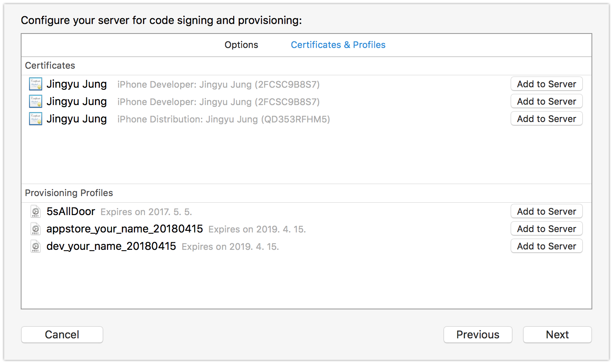Add 5sAllDoor profile to server
Screen dimensions: 613x364
point(546,211)
